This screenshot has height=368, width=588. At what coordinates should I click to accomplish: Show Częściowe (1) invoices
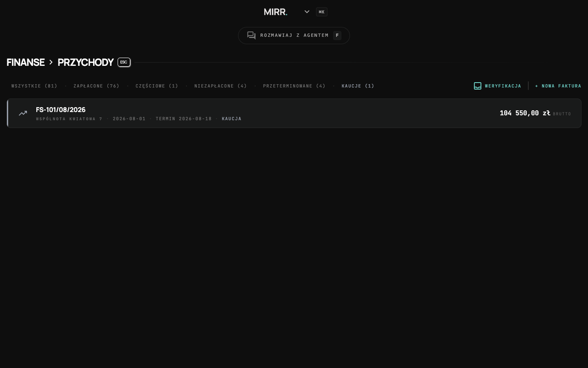pyautogui.click(x=157, y=86)
